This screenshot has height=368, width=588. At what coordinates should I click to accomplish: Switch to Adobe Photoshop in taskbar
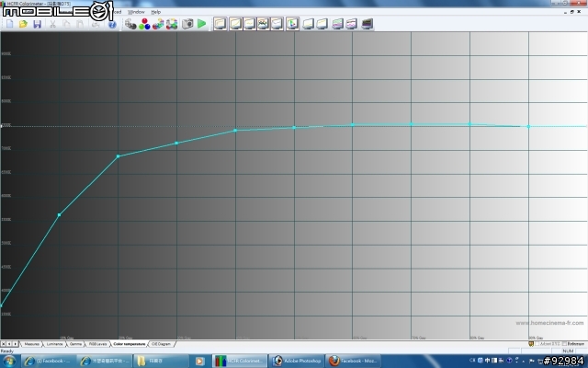point(297,362)
